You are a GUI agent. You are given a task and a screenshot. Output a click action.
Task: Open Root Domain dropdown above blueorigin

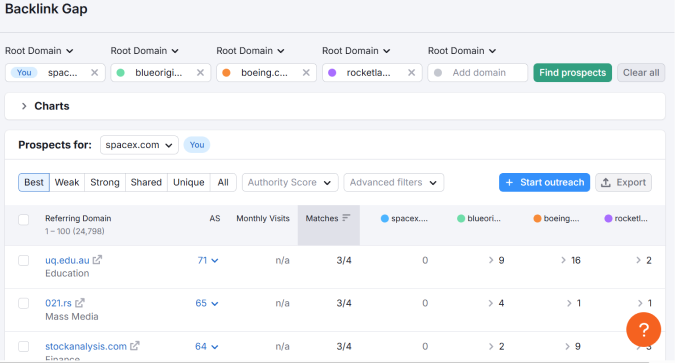[145, 51]
